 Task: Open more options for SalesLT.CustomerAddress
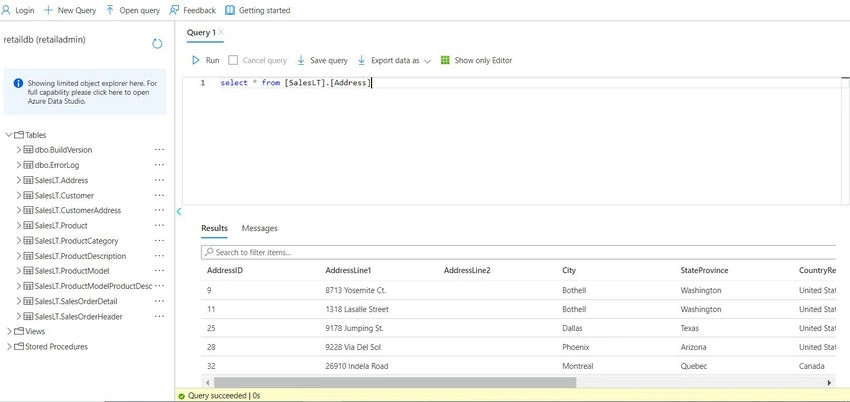[159, 210]
